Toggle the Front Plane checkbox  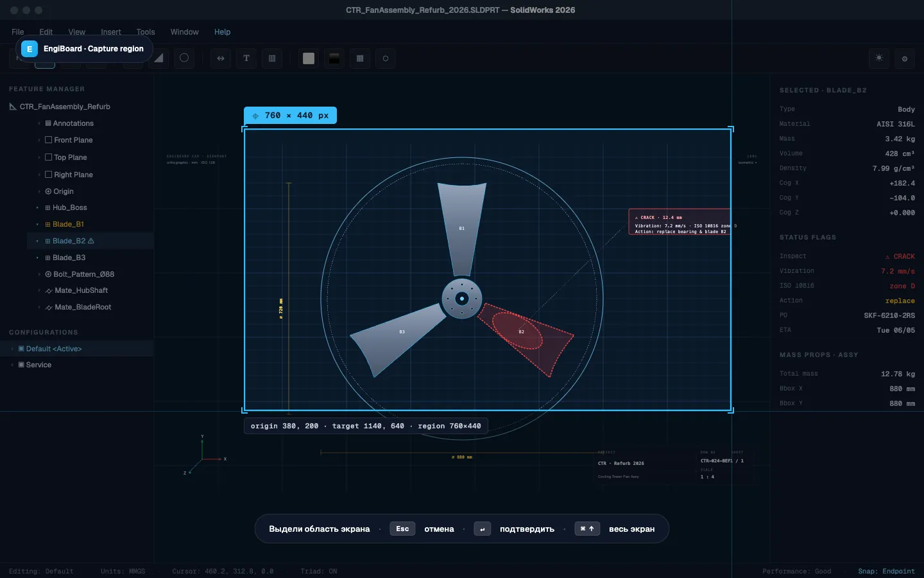click(x=48, y=140)
